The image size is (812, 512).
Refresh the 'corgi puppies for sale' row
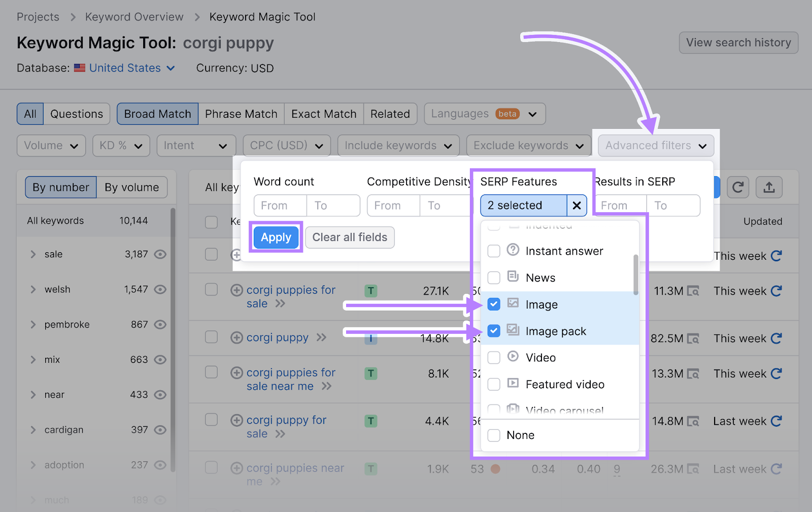pyautogui.click(x=776, y=291)
